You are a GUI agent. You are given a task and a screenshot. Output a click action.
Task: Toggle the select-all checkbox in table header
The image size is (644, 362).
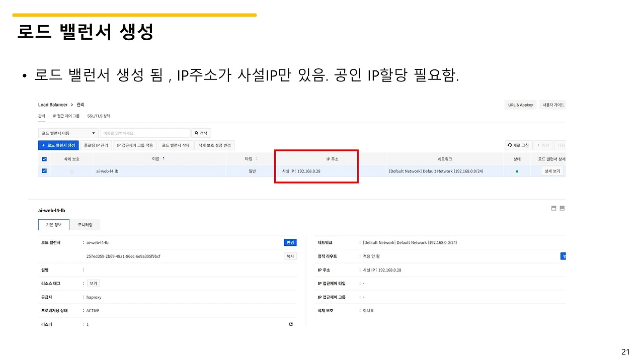click(x=44, y=159)
